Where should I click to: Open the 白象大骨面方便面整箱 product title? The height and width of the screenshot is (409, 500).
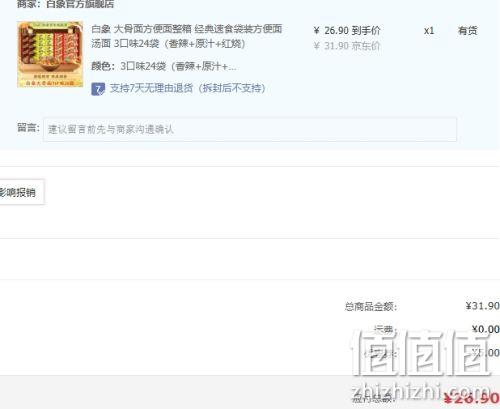click(187, 36)
